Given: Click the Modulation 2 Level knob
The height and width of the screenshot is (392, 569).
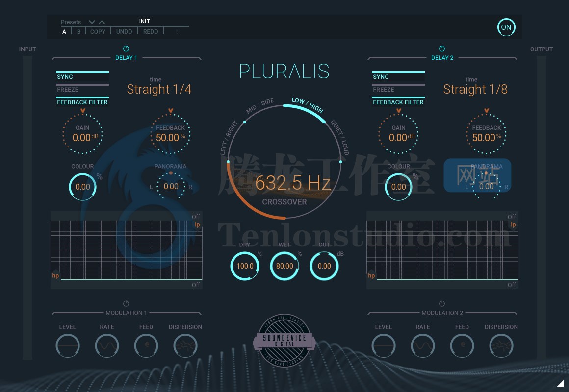Looking at the screenshot, I should (x=383, y=345).
